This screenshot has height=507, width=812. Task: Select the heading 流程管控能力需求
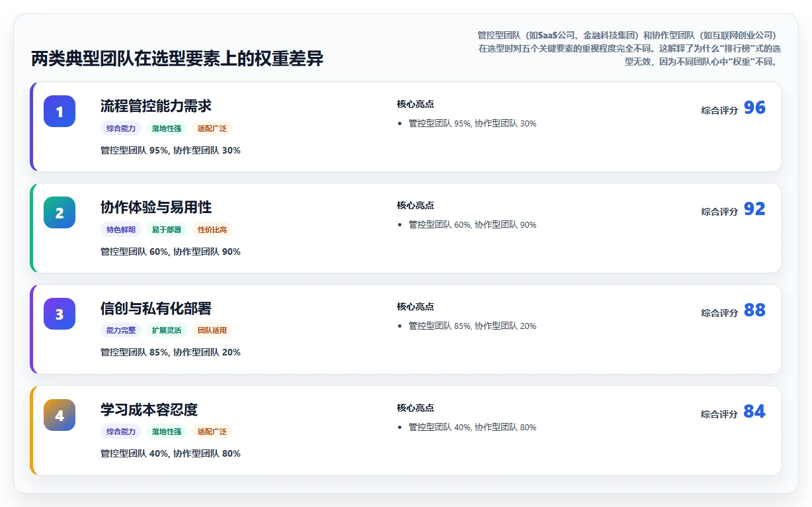(156, 106)
